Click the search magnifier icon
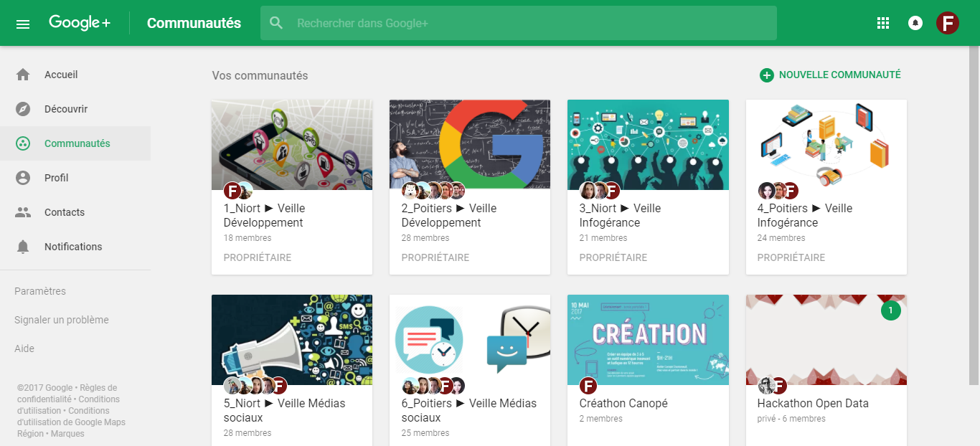 pos(276,23)
